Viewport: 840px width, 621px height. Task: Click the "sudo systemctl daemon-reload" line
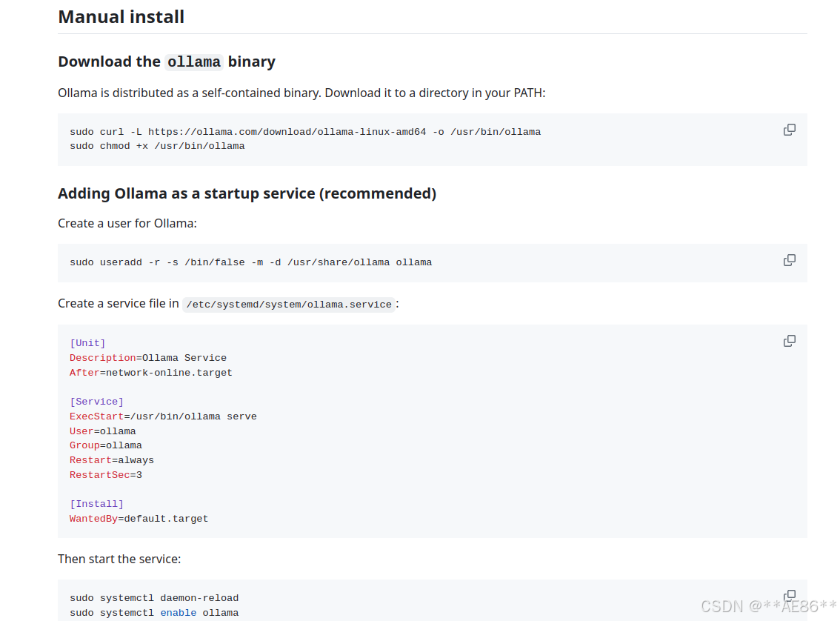pos(154,598)
